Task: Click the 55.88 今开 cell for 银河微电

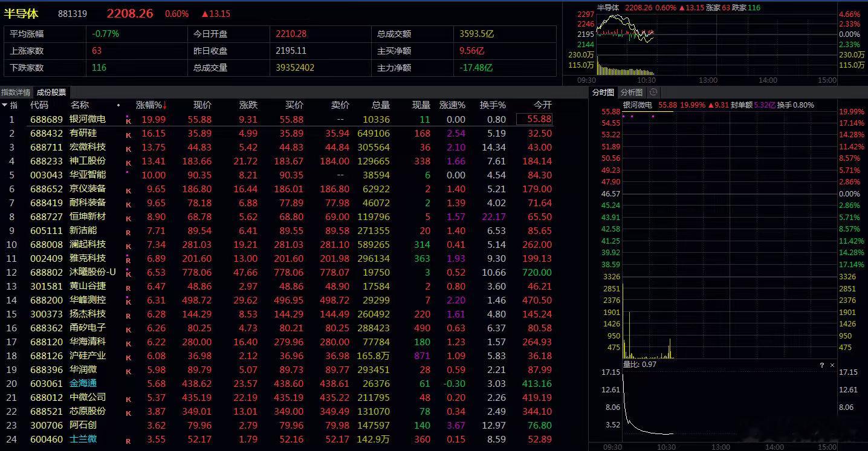Action: coord(534,119)
